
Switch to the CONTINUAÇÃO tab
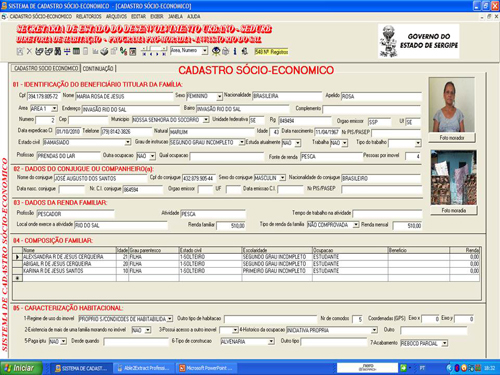pos(98,68)
